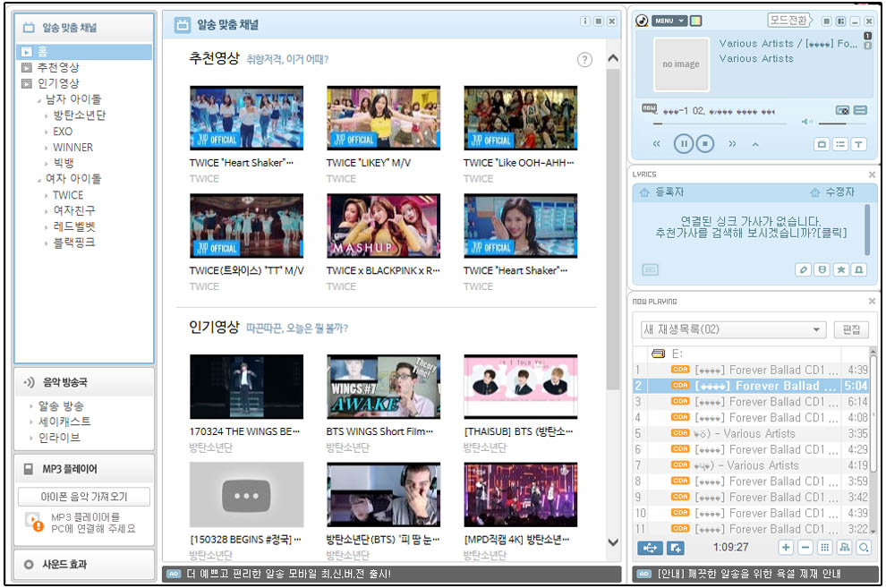
Task: Open TWICE in the sidebar tree
Action: [68, 195]
